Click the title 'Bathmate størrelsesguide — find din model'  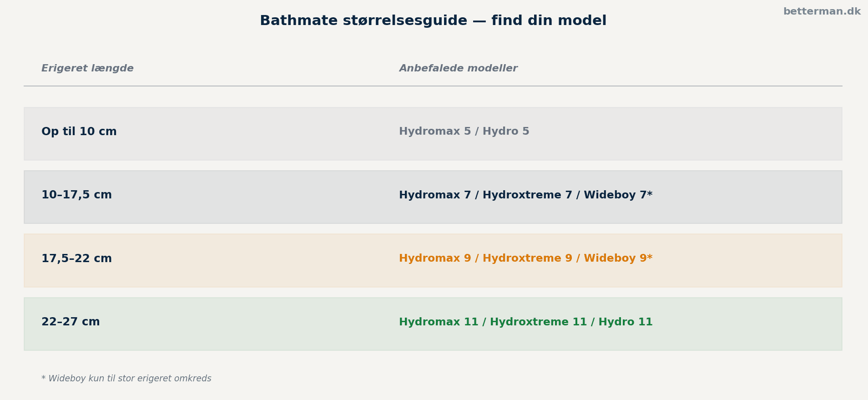pyautogui.click(x=433, y=21)
